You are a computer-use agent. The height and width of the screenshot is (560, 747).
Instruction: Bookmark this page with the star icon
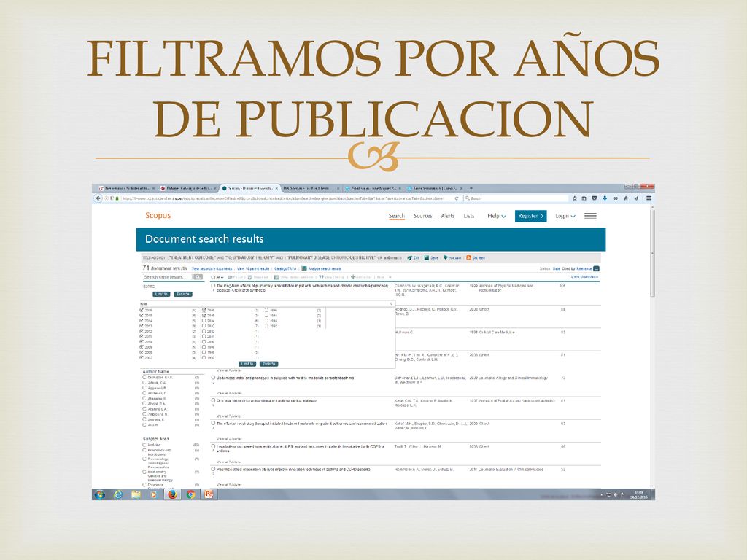(575, 198)
